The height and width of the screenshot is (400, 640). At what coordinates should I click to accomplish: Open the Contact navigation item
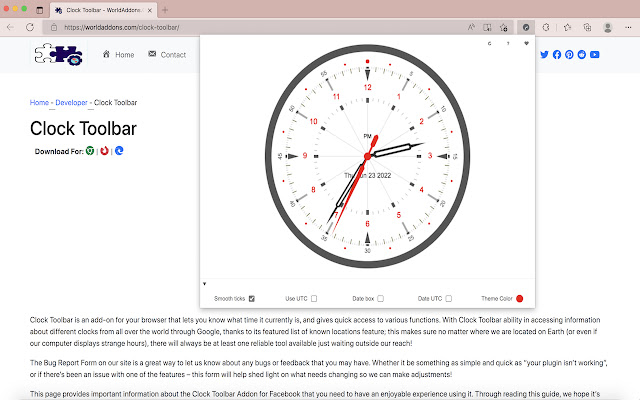point(167,55)
